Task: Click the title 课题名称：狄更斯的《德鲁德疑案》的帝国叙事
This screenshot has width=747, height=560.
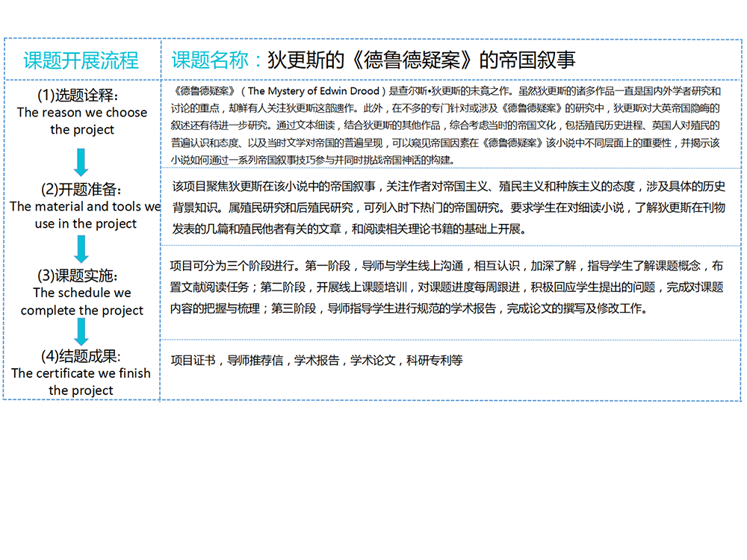Action: [x=373, y=60]
